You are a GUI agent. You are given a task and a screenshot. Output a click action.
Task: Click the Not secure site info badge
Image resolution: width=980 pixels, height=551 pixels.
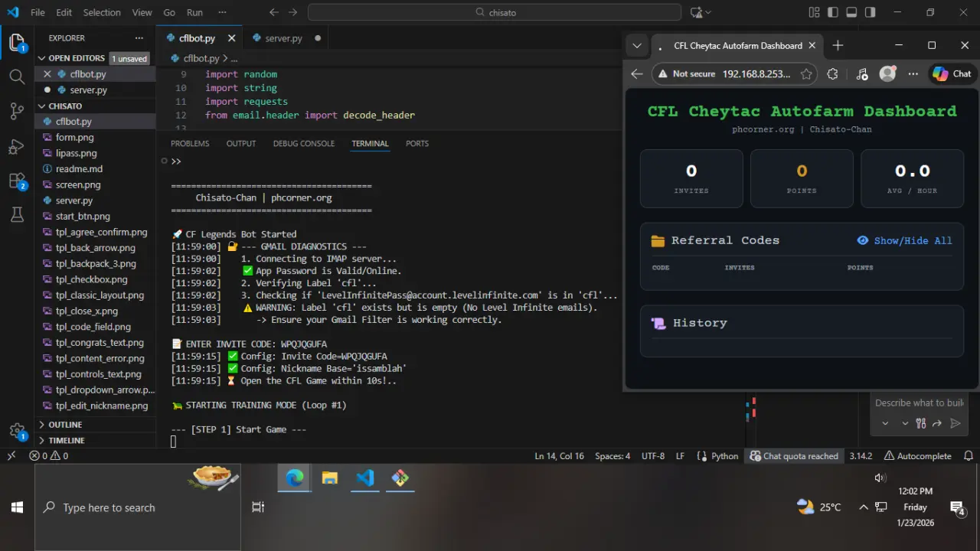pos(687,74)
